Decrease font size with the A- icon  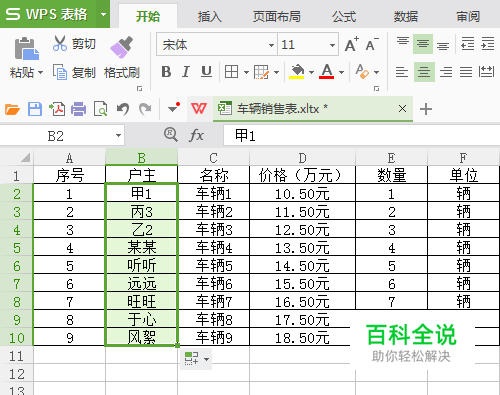tap(372, 44)
